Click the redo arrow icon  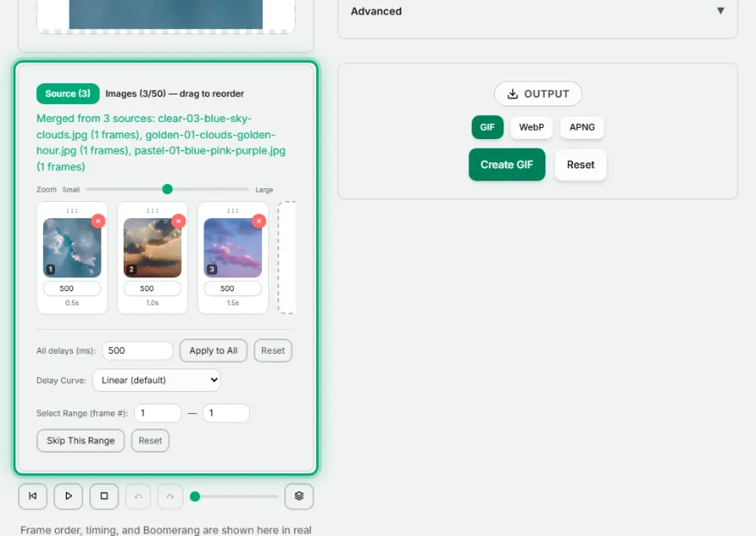tap(170, 496)
